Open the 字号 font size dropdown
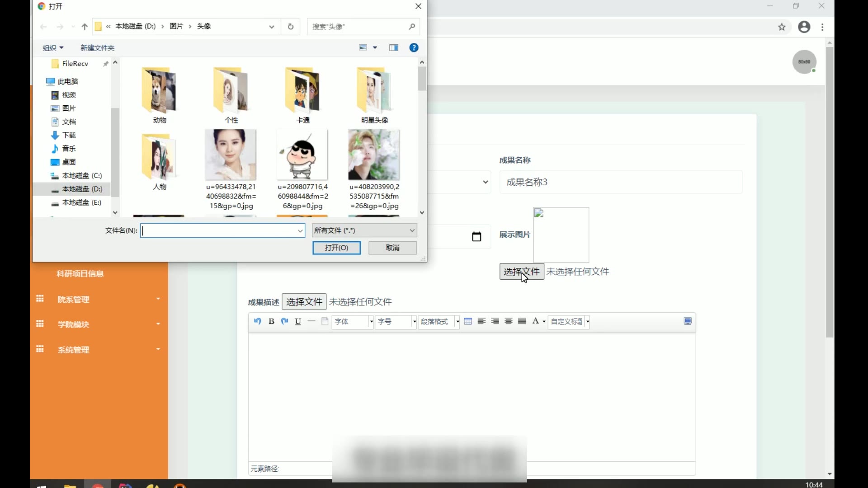The height and width of the screenshot is (488, 868). point(396,322)
